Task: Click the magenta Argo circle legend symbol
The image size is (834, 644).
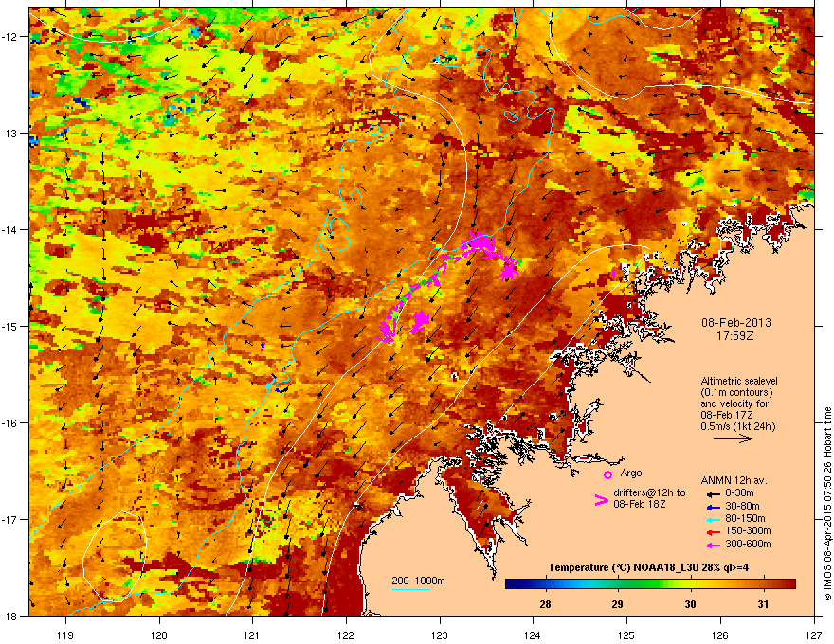Action: [x=607, y=474]
